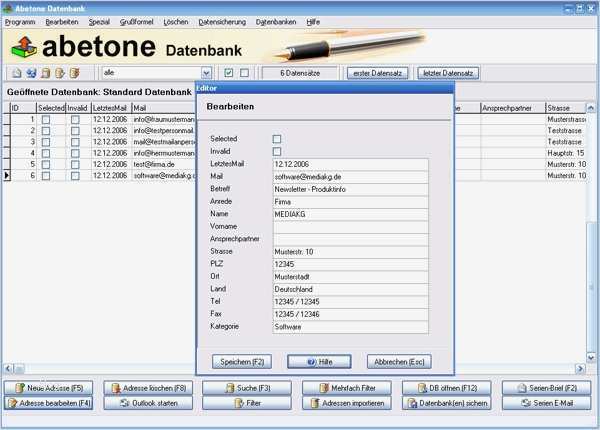Image resolution: width=600 pixels, height=430 pixels.
Task: Click Adressen importieren button
Action: click(347, 403)
